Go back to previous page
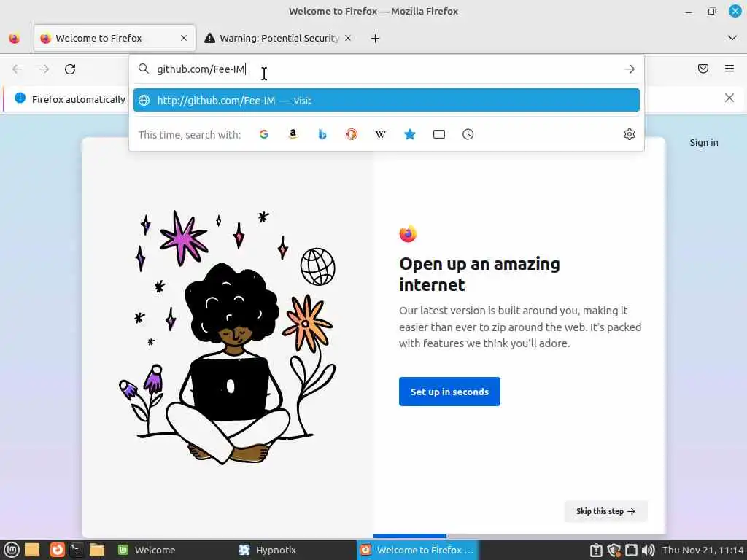 point(18,69)
